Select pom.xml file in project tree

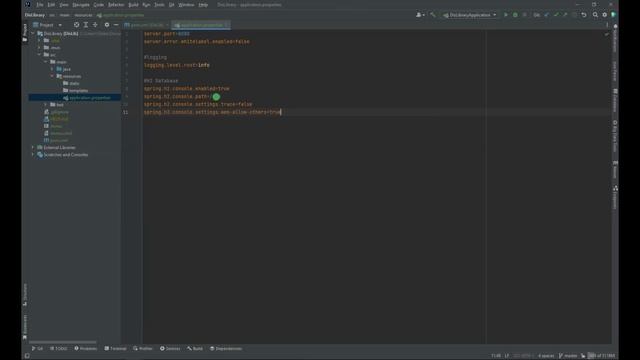click(x=56, y=140)
